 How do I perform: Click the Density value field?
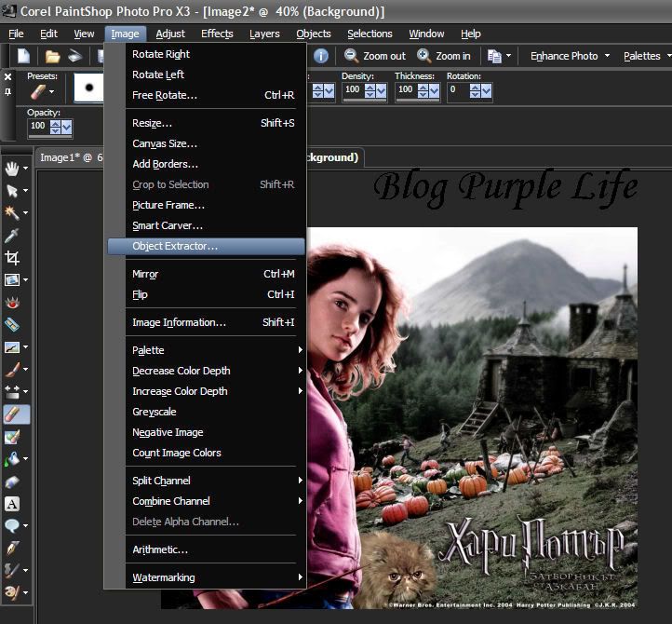[353, 89]
